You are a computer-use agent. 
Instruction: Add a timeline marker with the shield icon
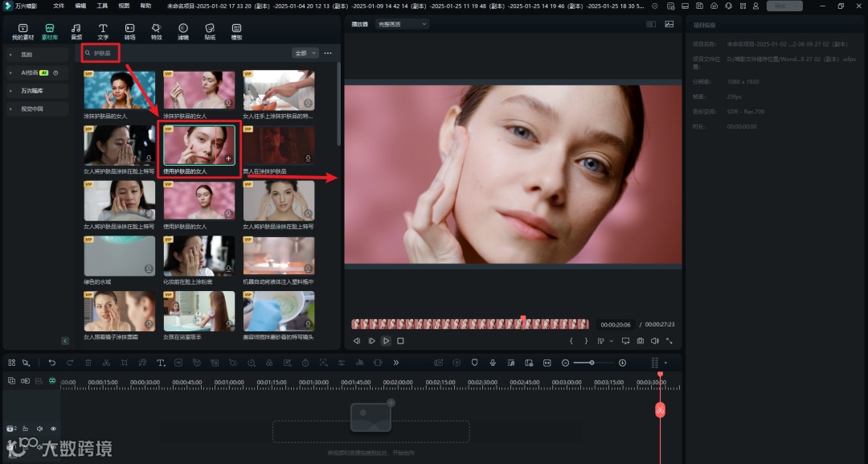point(474,363)
